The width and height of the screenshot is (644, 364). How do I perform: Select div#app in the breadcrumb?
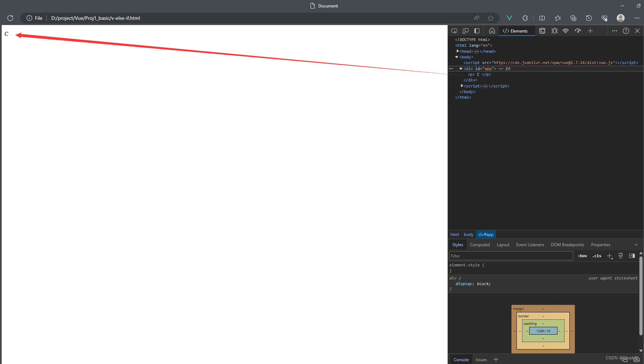coord(486,235)
